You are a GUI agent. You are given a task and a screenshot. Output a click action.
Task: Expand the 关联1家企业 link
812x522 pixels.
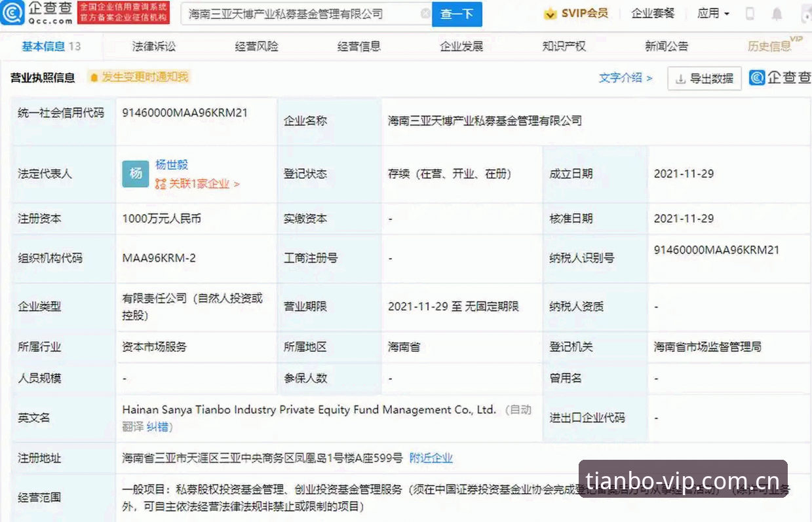[197, 184]
